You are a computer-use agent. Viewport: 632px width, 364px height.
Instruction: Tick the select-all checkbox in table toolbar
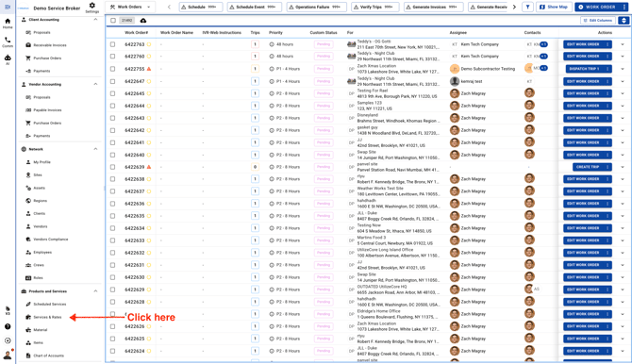[x=113, y=21]
